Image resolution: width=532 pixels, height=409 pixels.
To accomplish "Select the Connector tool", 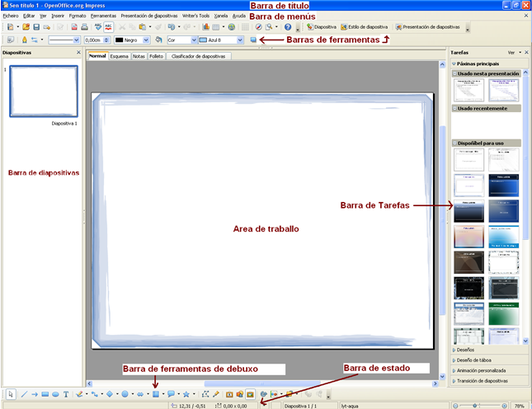I will click(95, 394).
